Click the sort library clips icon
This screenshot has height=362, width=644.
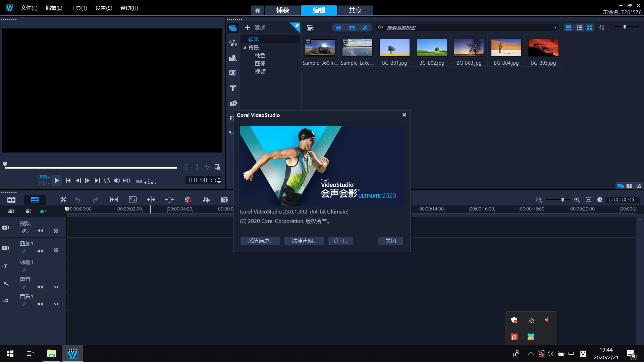[602, 28]
